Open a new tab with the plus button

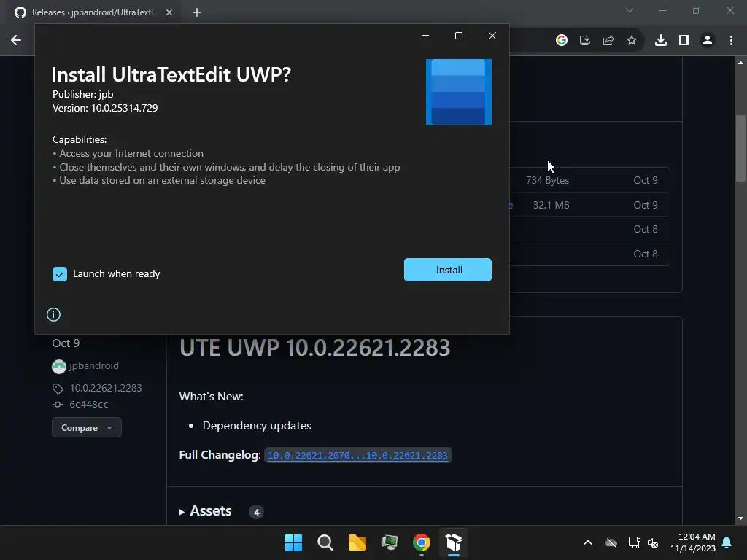(197, 12)
